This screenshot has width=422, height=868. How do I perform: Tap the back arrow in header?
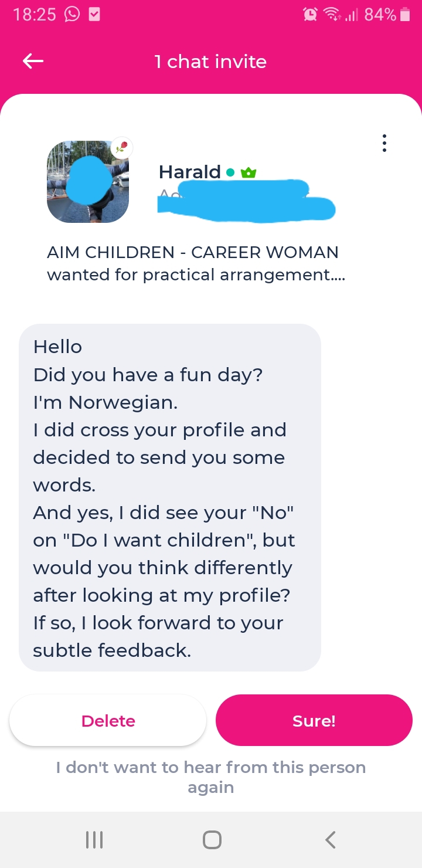tap(33, 61)
